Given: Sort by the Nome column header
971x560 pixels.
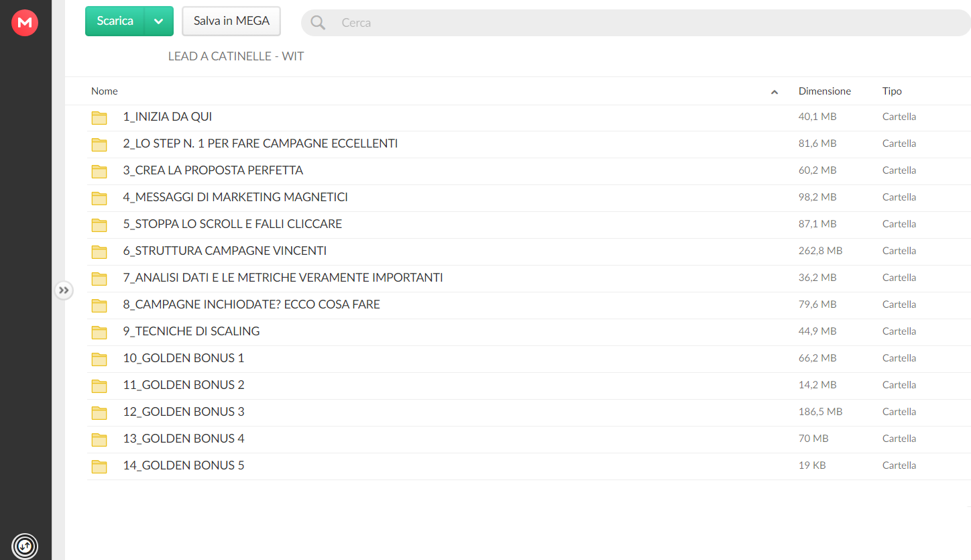Looking at the screenshot, I should [105, 91].
